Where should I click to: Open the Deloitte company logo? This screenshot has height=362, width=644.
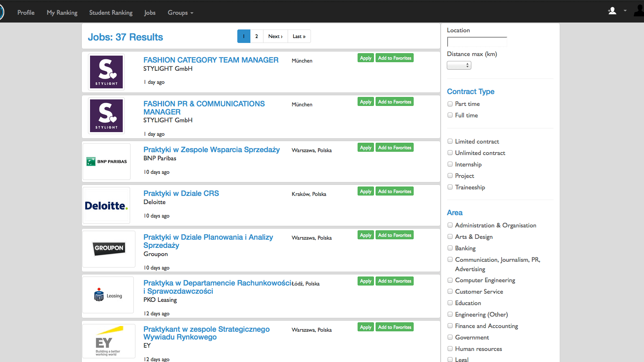tap(106, 205)
